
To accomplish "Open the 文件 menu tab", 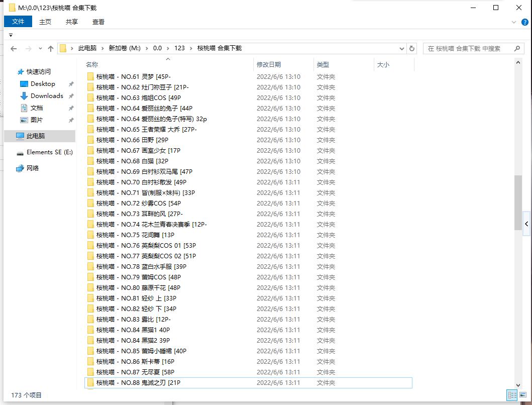I will 18,22.
